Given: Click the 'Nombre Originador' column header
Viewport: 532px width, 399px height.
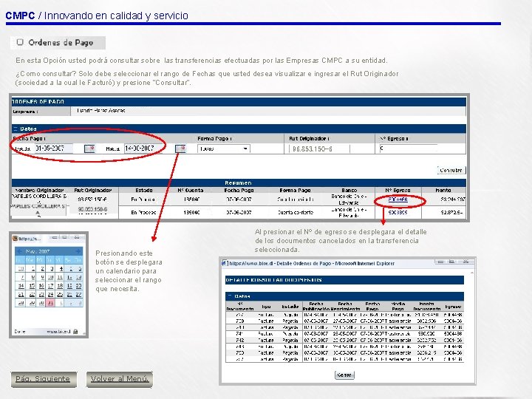Looking at the screenshot, I should [40, 191].
